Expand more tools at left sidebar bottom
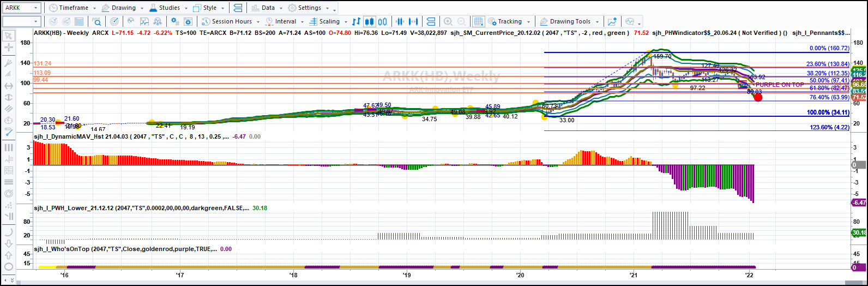Image resolution: width=868 pixels, height=286 pixels. [x=12, y=281]
